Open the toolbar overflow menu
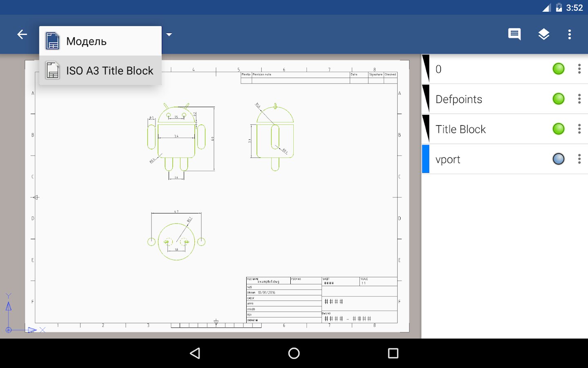Image resolution: width=588 pixels, height=368 pixels. point(570,34)
